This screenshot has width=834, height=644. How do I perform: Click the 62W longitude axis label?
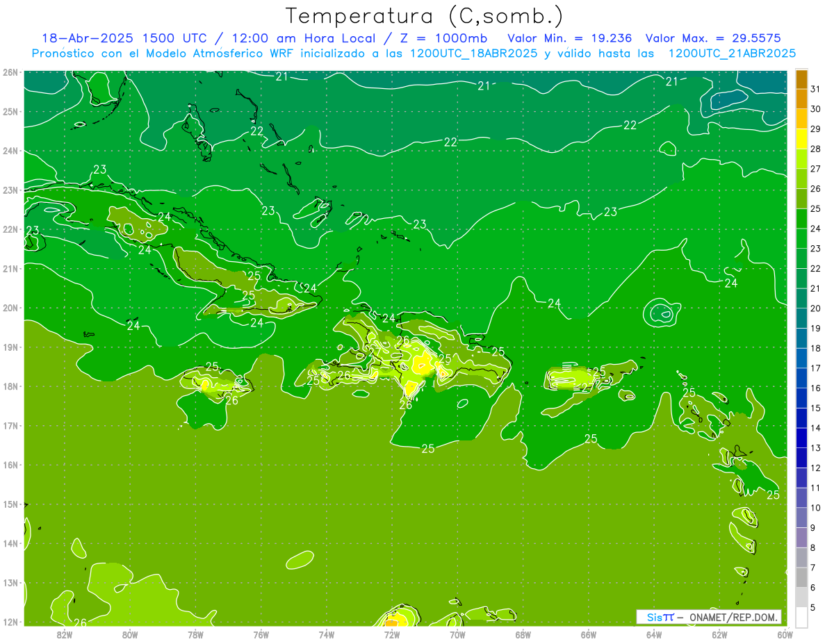point(719,634)
